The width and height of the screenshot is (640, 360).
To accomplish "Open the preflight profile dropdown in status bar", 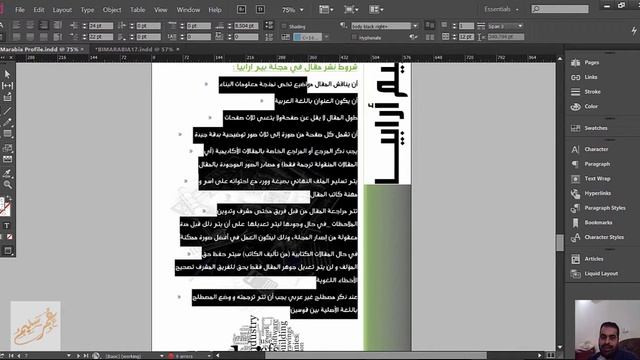I will pos(162,356).
